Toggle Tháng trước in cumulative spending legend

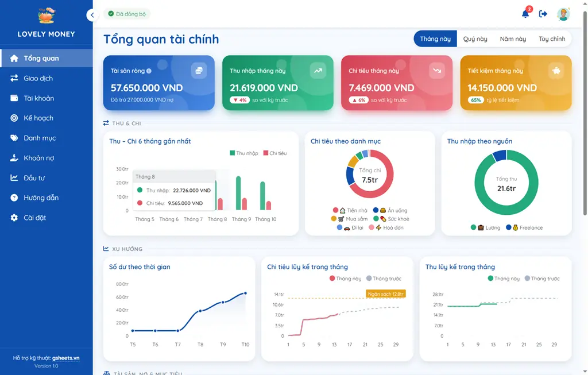pos(384,279)
